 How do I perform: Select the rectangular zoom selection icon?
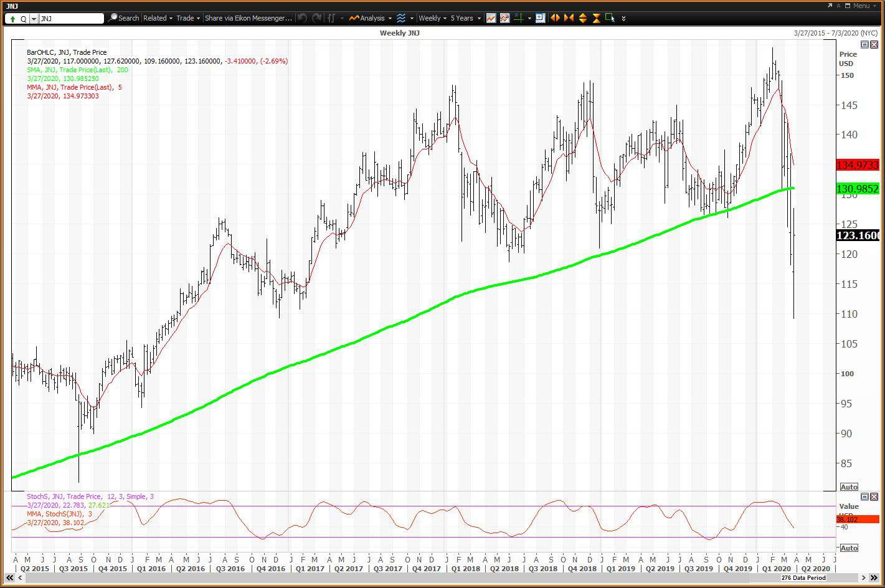pyautogui.click(x=609, y=18)
